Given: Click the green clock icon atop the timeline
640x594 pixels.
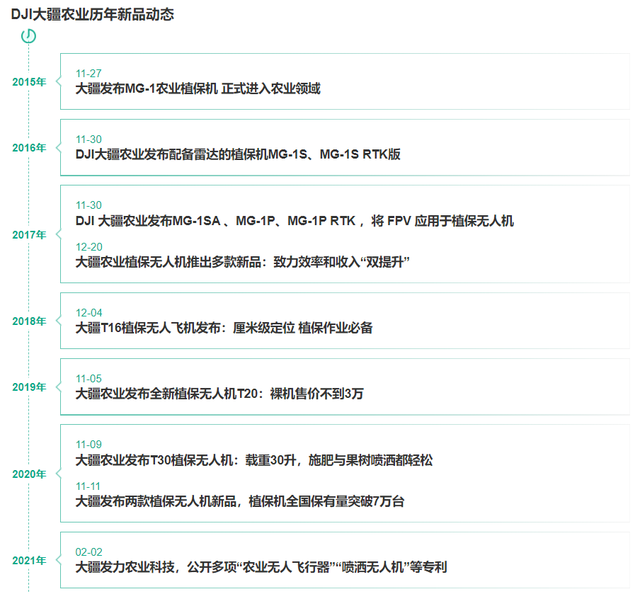Looking at the screenshot, I should click(29, 36).
